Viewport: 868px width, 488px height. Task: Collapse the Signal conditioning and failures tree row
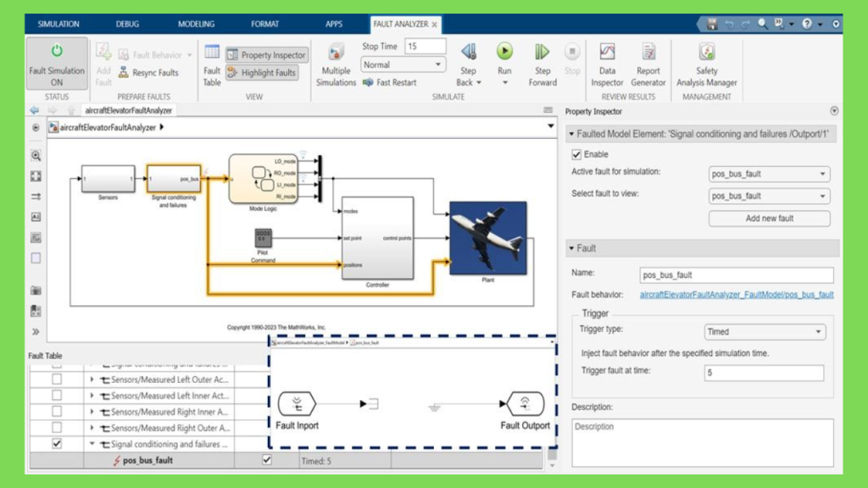click(92, 444)
